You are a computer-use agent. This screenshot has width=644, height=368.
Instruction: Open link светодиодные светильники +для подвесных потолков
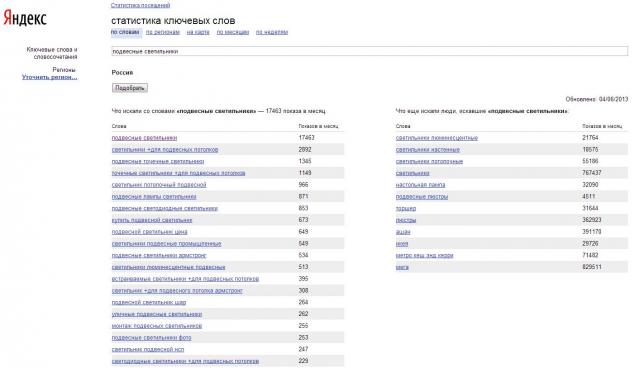(x=185, y=361)
